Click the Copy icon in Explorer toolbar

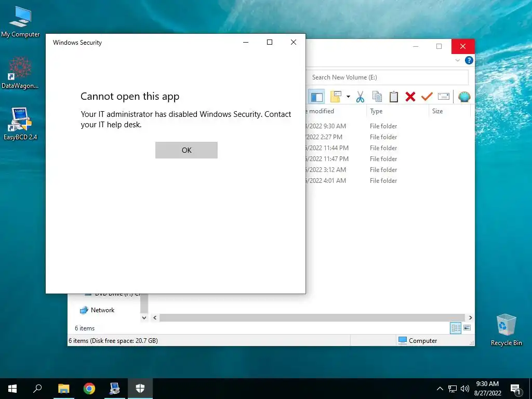377,97
